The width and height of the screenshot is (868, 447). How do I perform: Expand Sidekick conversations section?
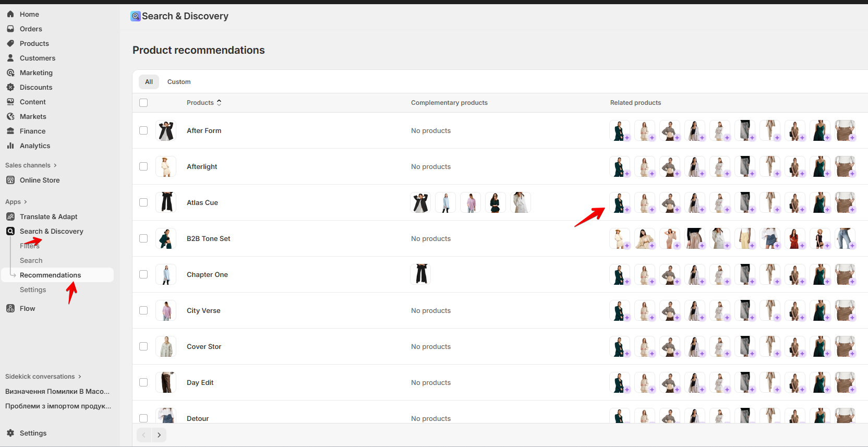click(43, 377)
